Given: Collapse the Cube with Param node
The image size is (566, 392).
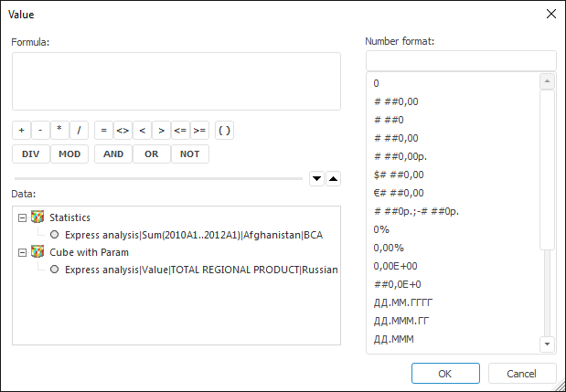Looking at the screenshot, I should click(x=22, y=252).
